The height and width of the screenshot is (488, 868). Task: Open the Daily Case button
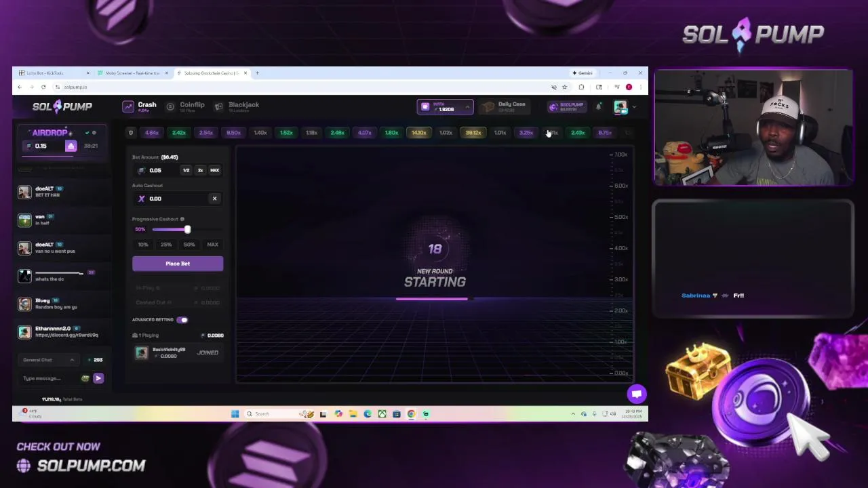coord(503,107)
